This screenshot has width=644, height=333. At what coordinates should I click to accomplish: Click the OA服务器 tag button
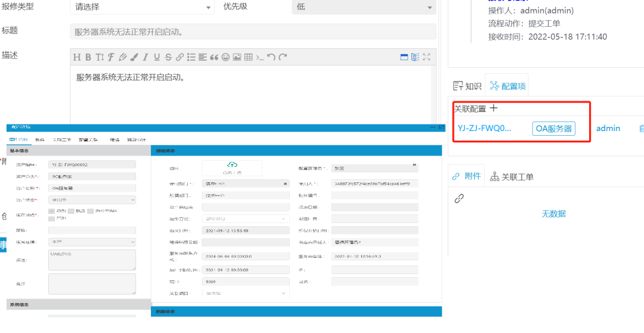pyautogui.click(x=554, y=128)
